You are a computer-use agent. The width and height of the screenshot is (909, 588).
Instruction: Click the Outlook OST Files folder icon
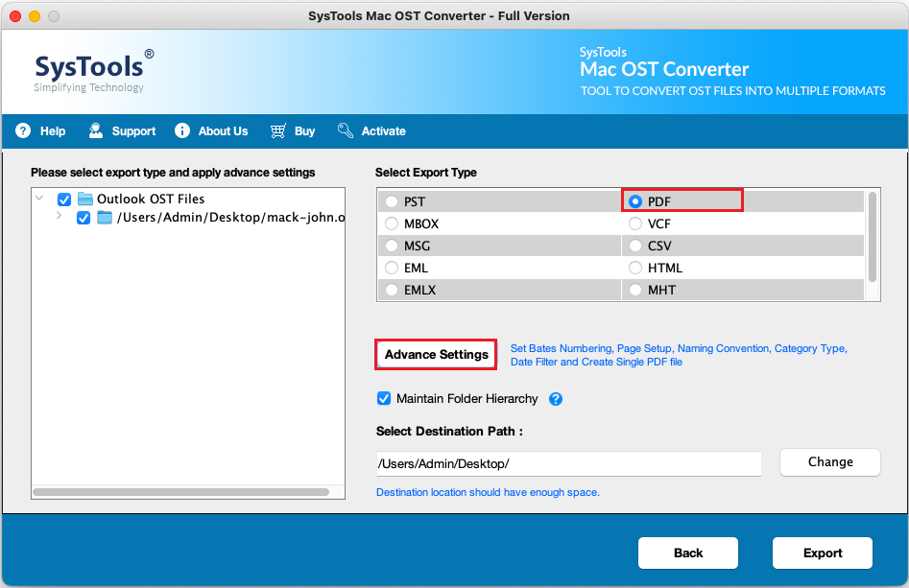[85, 199]
